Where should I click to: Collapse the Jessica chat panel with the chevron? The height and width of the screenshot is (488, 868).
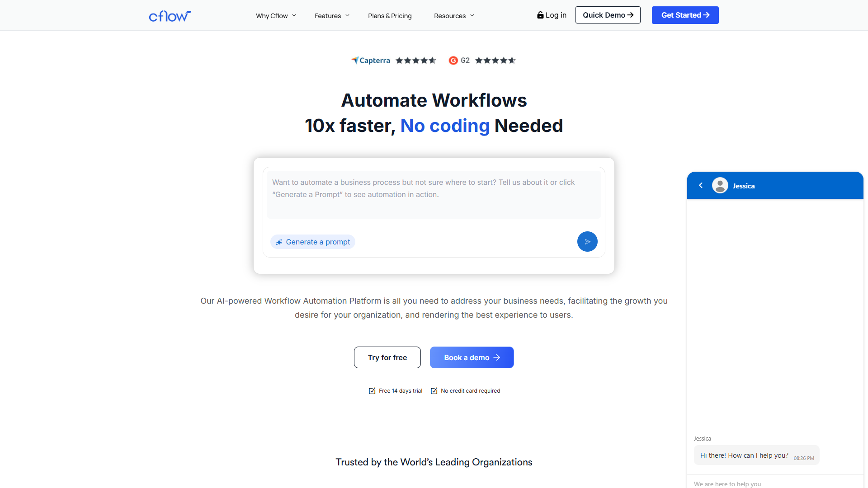coord(701,185)
